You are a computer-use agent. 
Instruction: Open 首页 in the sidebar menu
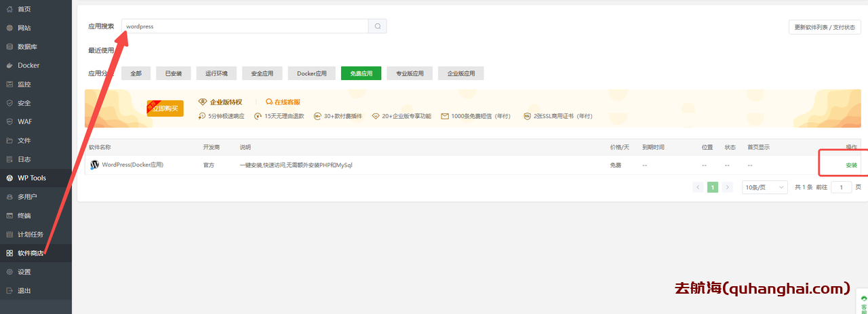36,9
